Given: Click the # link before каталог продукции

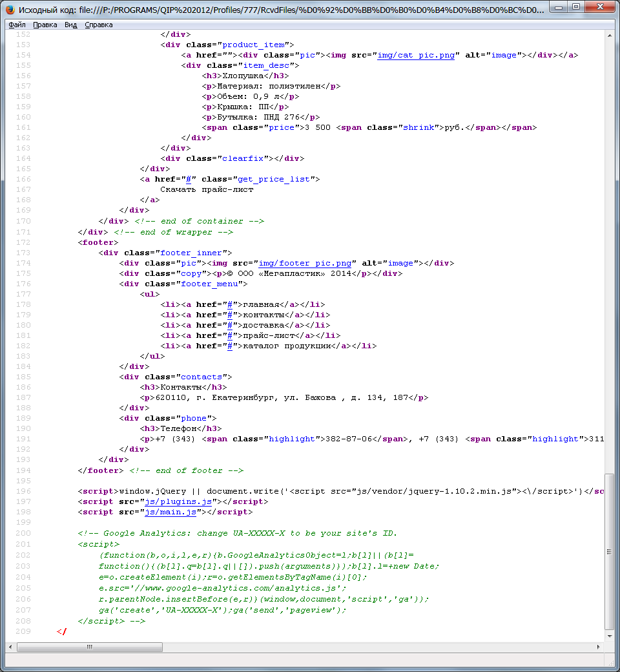Looking at the screenshot, I should coord(230,346).
